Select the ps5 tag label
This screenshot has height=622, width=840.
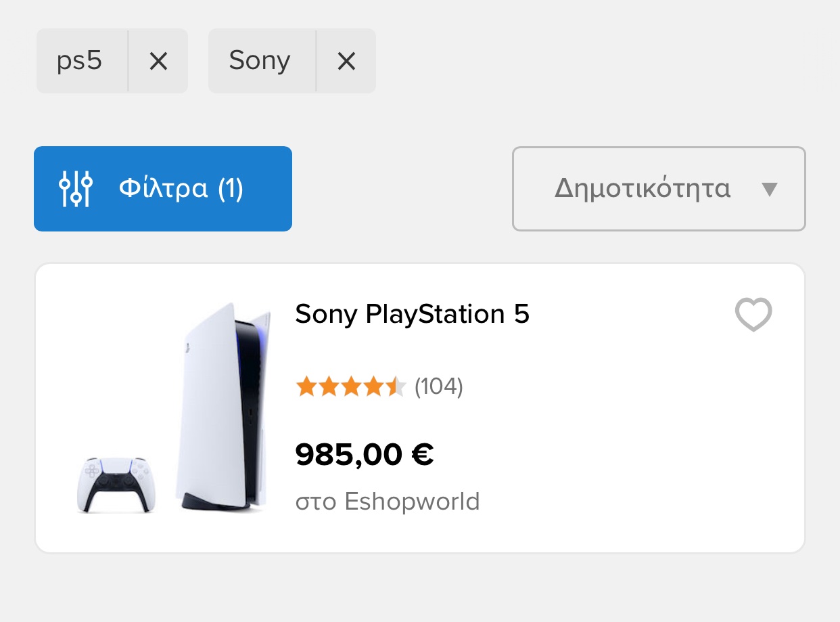[80, 62]
